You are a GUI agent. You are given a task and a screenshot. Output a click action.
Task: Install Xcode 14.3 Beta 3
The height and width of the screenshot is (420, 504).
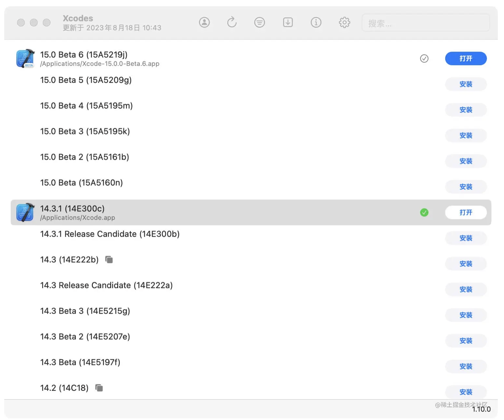click(466, 315)
